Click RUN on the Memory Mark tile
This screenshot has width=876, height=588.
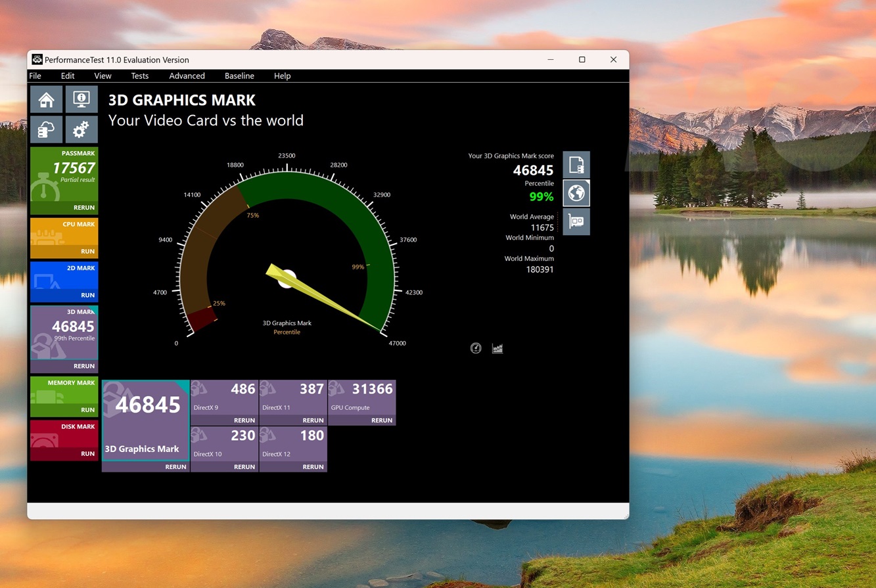tap(87, 410)
